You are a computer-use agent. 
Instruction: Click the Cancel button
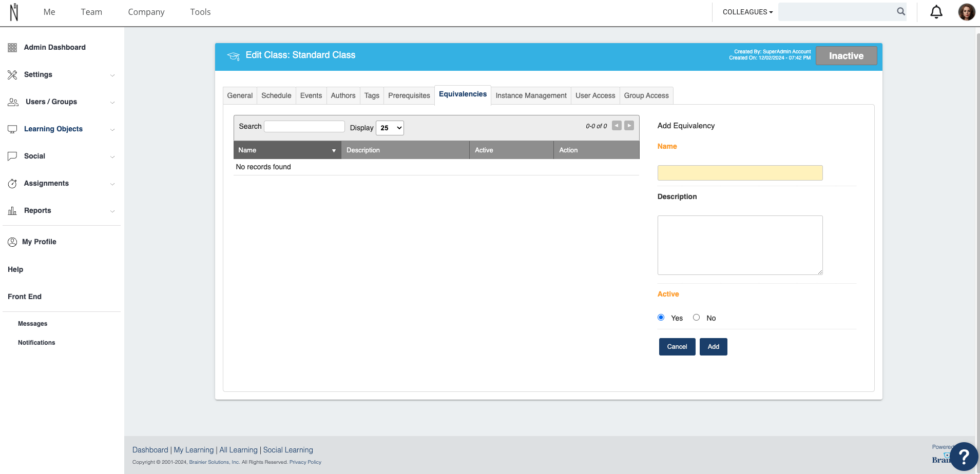pos(677,347)
